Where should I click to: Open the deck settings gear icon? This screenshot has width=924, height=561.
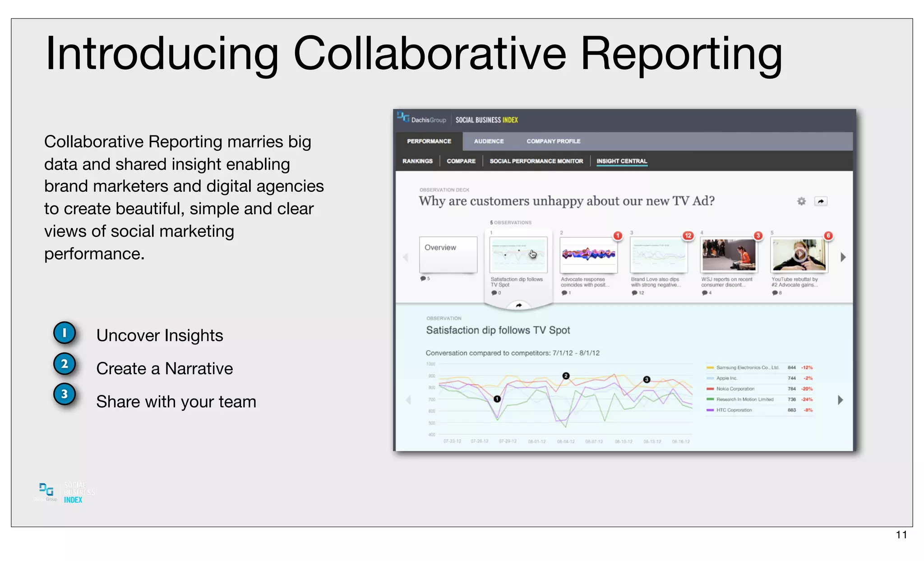point(801,201)
